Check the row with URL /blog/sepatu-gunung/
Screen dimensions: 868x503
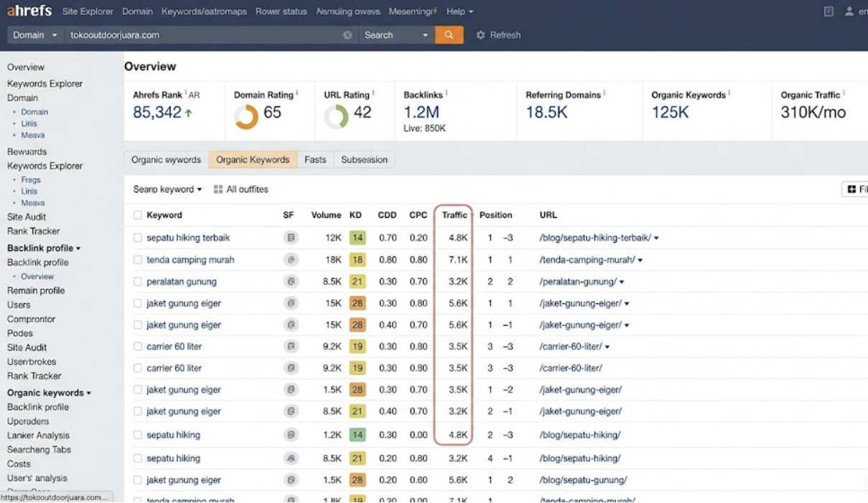[x=138, y=480]
